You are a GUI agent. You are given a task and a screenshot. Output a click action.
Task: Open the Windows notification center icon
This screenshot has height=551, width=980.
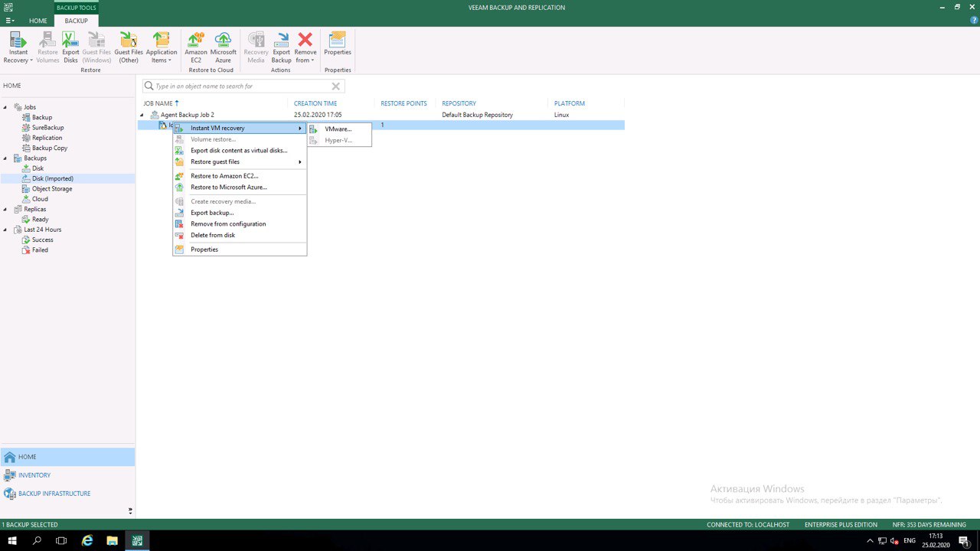pyautogui.click(x=963, y=540)
